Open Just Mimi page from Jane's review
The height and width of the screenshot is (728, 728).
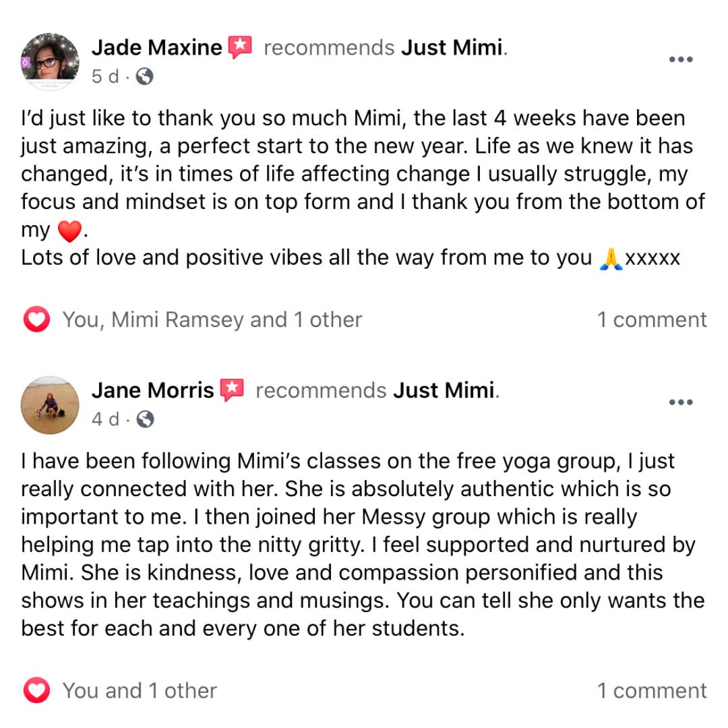point(444,390)
